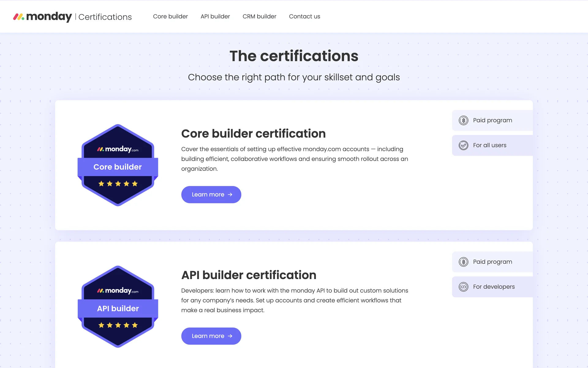Image resolution: width=588 pixels, height=368 pixels.
Task: Select Paid program tag on API builder card
Action: point(492,262)
